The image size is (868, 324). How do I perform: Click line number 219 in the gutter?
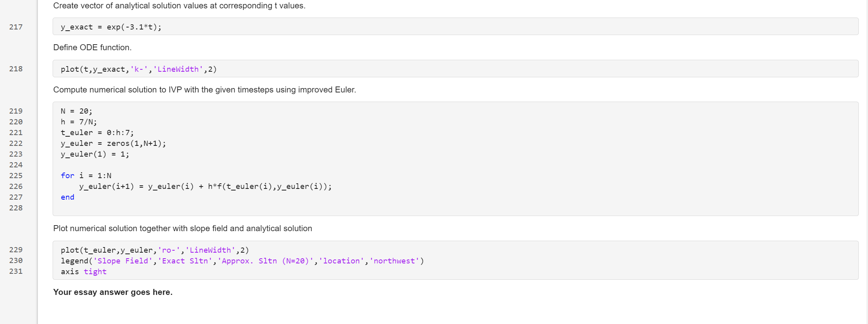[x=16, y=111]
